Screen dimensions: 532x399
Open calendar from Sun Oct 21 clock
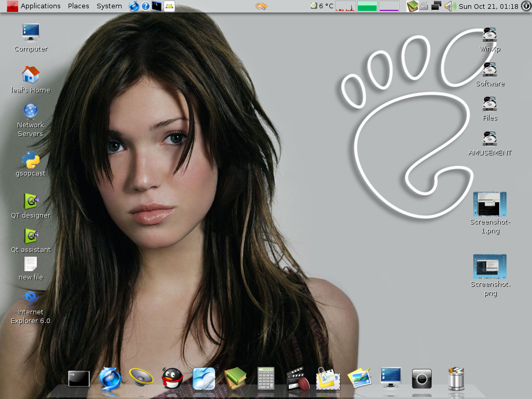(488, 6)
